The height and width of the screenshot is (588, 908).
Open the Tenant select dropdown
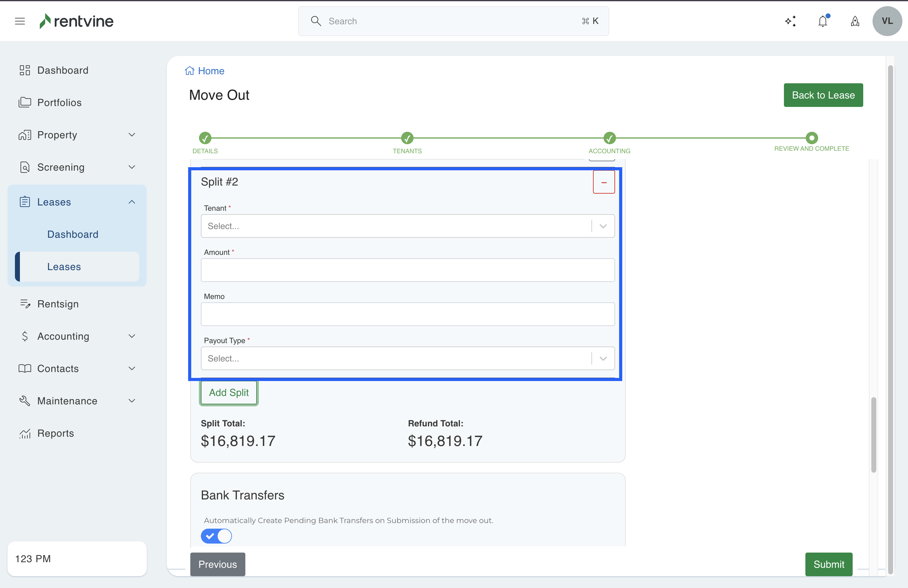(407, 226)
